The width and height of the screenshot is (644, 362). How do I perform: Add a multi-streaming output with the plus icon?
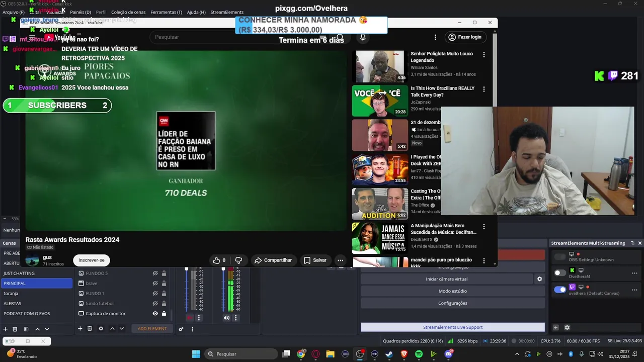pos(555,327)
